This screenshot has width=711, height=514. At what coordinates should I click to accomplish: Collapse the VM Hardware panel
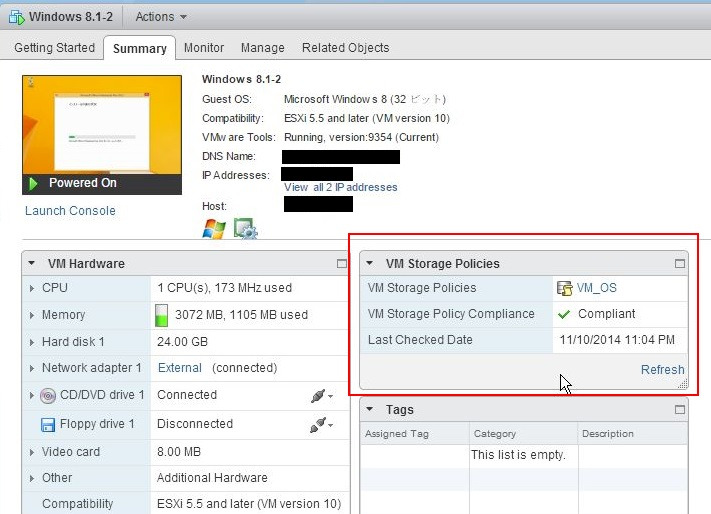[31, 263]
